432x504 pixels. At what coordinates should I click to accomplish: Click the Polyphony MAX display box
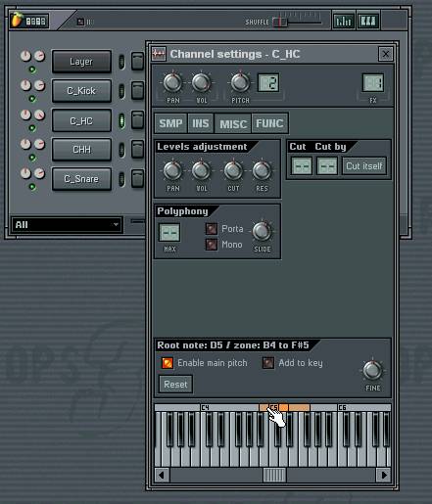pos(169,232)
